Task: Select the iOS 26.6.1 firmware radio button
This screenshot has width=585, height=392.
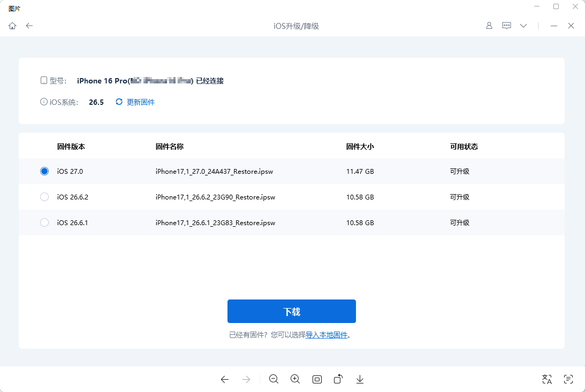Action: click(44, 222)
